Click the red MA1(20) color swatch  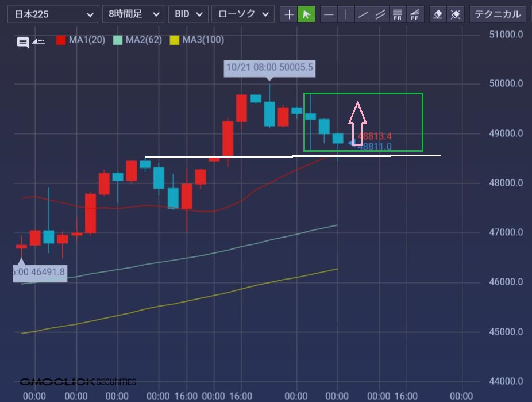click(61, 40)
